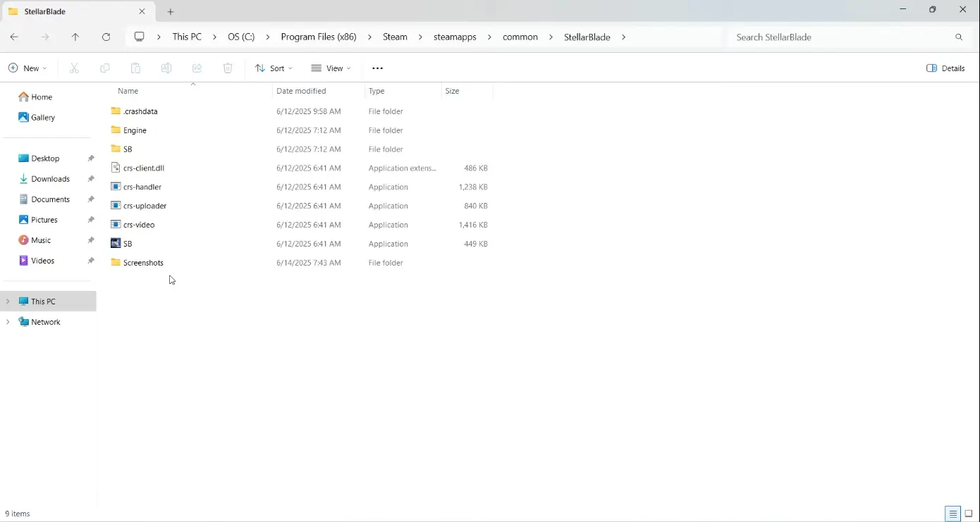Click the Share toolbar icon
The image size is (980, 522).
click(x=197, y=68)
